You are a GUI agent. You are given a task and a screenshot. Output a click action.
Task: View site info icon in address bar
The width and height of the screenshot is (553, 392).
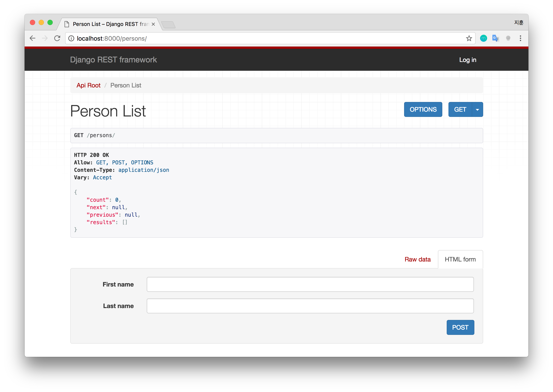(71, 38)
